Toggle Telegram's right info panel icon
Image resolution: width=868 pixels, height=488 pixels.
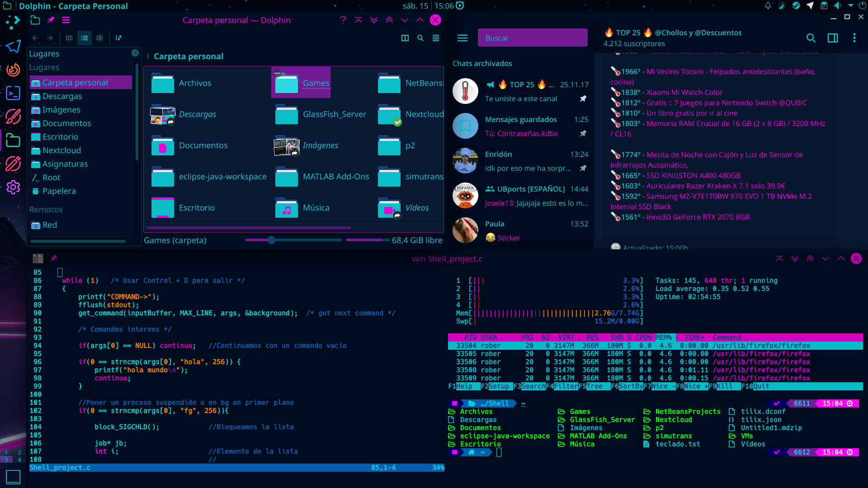click(x=833, y=38)
